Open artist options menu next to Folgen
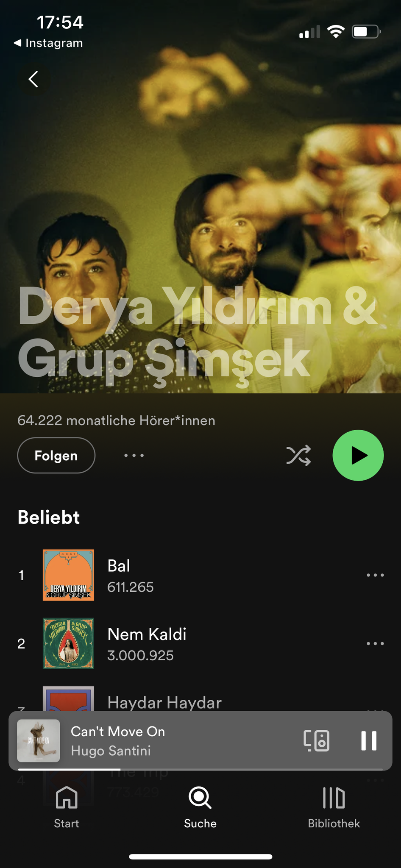This screenshot has width=401, height=868. 134,456
